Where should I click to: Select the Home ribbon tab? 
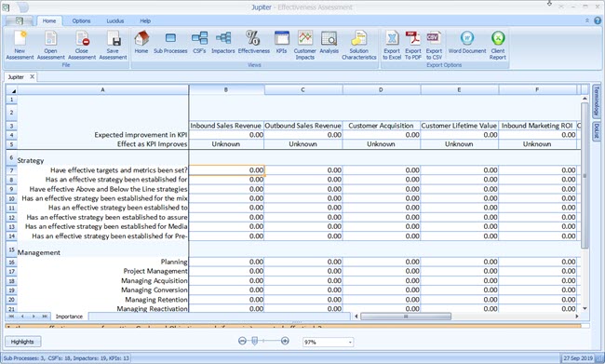click(x=49, y=20)
